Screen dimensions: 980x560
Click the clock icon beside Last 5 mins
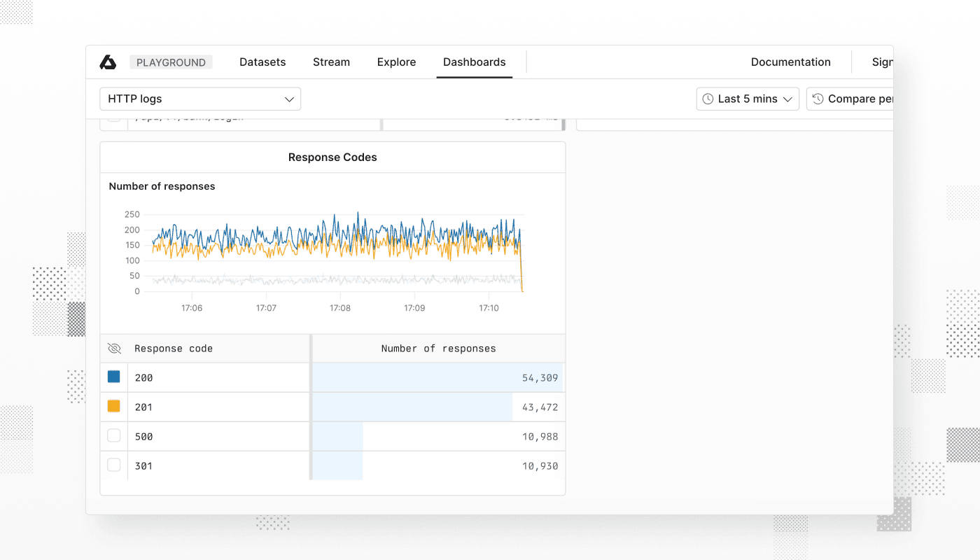pyautogui.click(x=708, y=99)
